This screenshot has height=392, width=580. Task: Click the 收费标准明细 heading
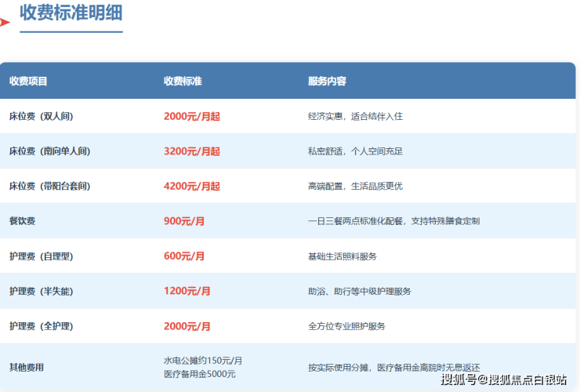[x=71, y=13]
